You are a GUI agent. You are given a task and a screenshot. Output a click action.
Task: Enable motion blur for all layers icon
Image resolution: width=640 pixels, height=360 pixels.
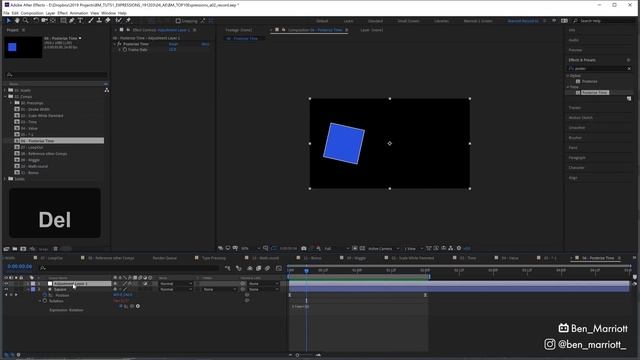268,268
